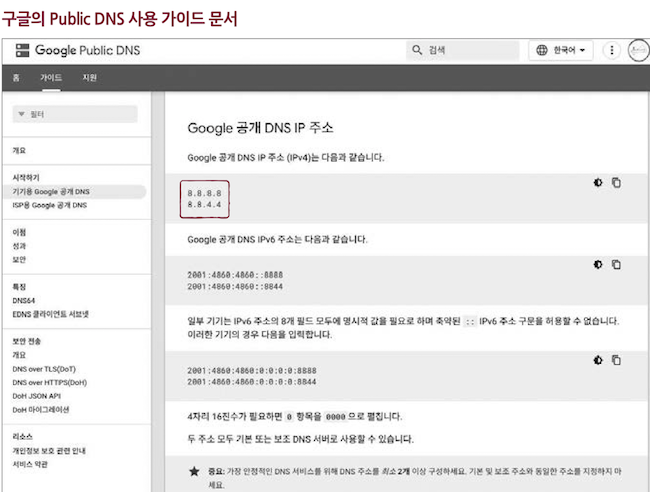The height and width of the screenshot is (492, 650).
Task: Click the filter funnel icon in sidebar
Action: pyautogui.click(x=22, y=114)
